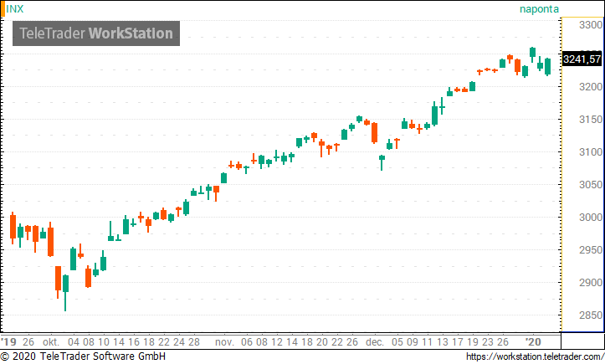Click the INX symbol label

15,9
